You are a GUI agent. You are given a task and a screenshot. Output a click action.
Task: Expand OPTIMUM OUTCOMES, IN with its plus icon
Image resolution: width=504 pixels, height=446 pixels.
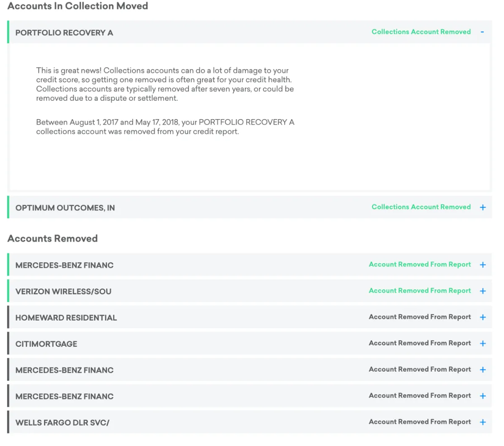click(x=483, y=207)
